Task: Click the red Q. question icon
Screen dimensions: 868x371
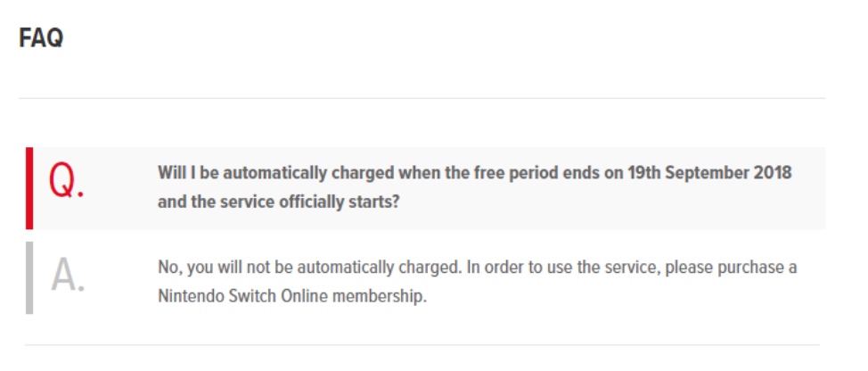Action: pyautogui.click(x=67, y=182)
